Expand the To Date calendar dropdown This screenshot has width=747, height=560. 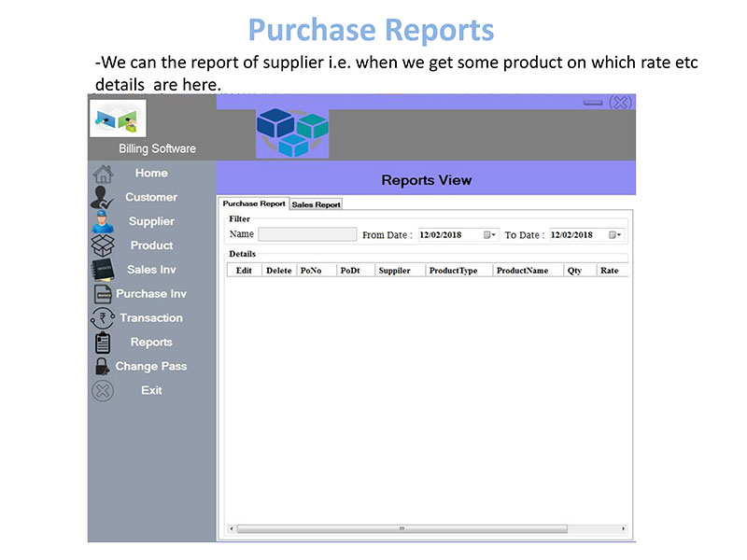[615, 235]
